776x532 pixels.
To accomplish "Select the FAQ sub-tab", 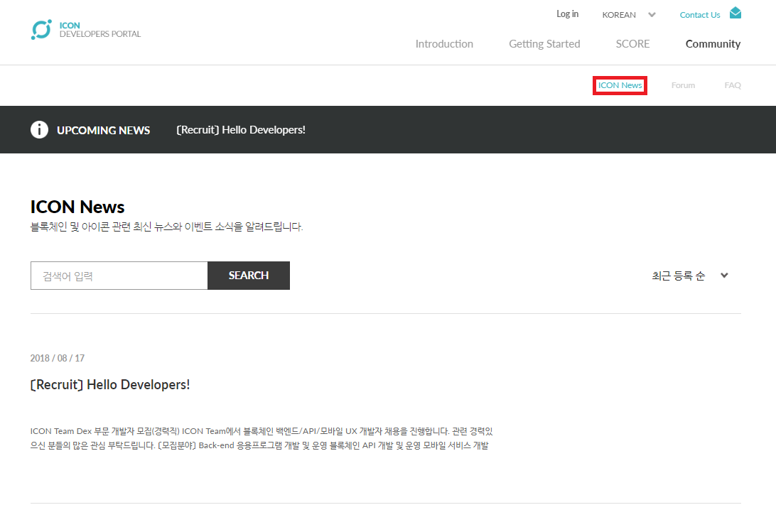I will tap(733, 85).
